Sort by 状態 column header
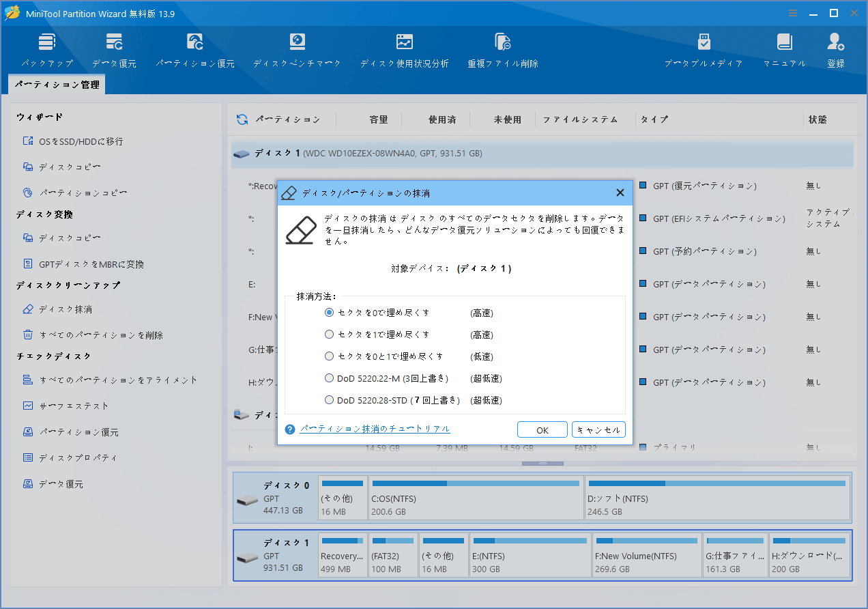 (x=818, y=119)
